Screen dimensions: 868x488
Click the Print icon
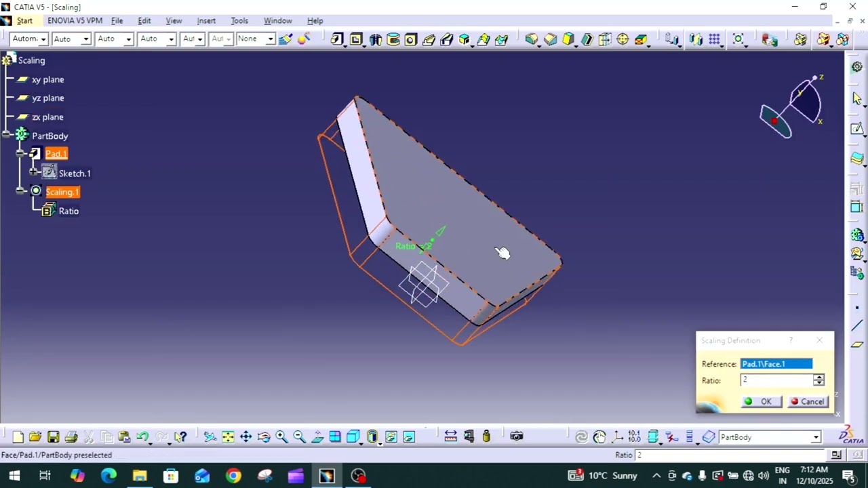click(71, 437)
